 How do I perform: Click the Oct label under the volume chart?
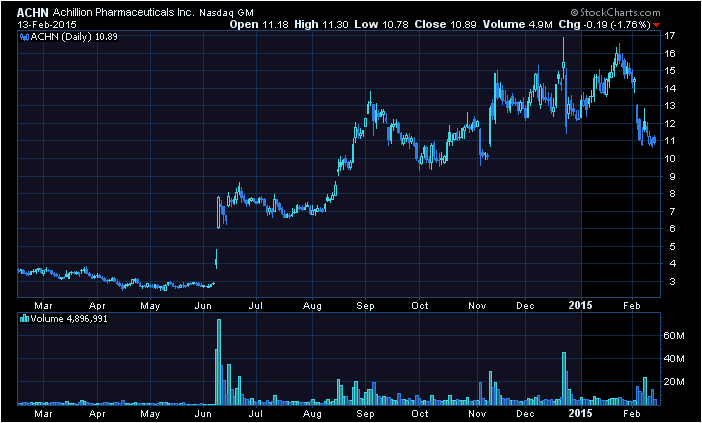[420, 414]
